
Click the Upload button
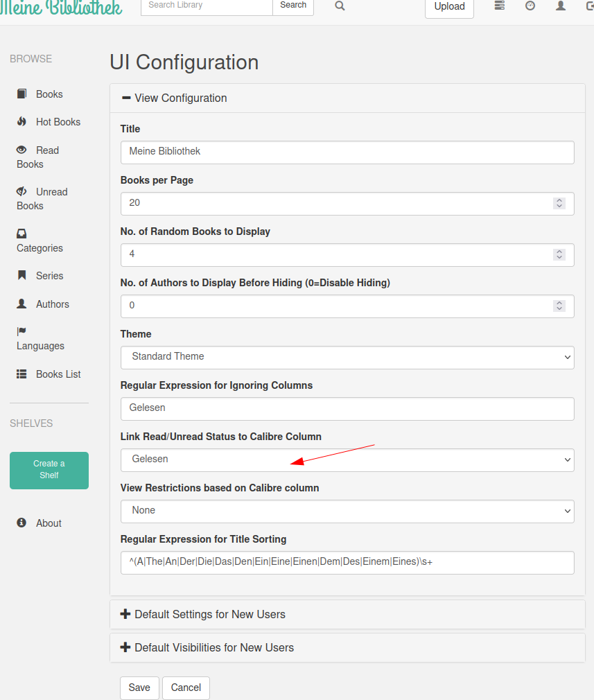click(x=449, y=7)
